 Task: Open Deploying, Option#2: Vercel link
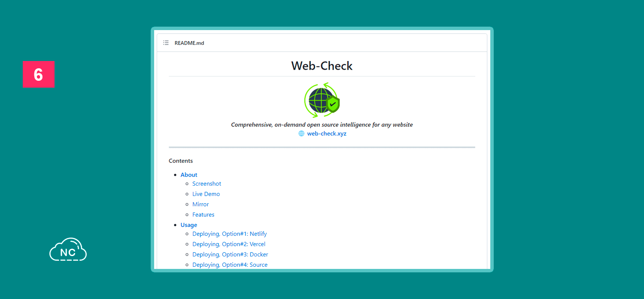click(229, 244)
